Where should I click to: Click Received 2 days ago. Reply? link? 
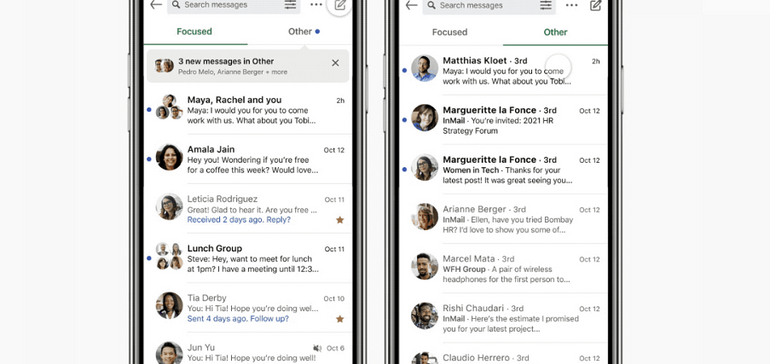point(239,220)
